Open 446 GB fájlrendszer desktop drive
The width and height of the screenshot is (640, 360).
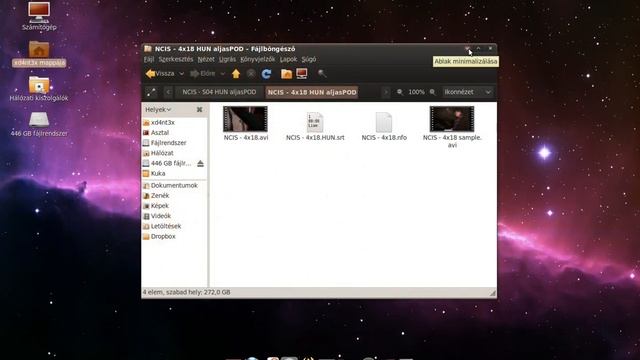point(39,124)
